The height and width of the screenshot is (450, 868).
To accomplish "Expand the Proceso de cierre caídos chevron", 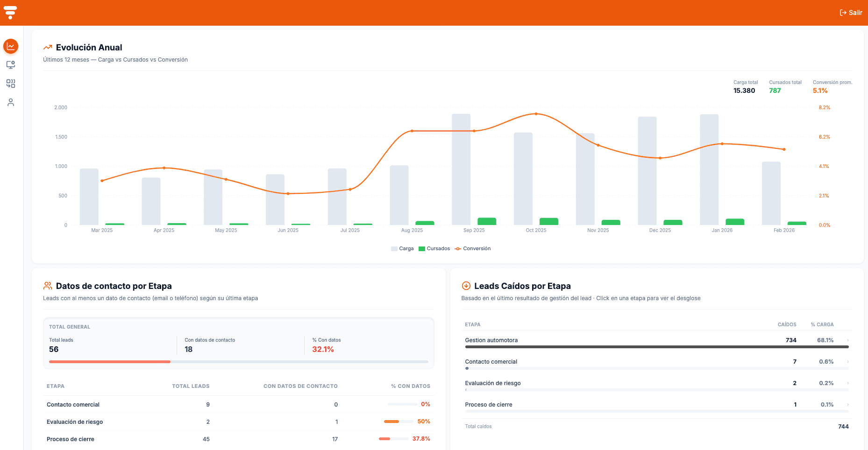I will pos(847,405).
